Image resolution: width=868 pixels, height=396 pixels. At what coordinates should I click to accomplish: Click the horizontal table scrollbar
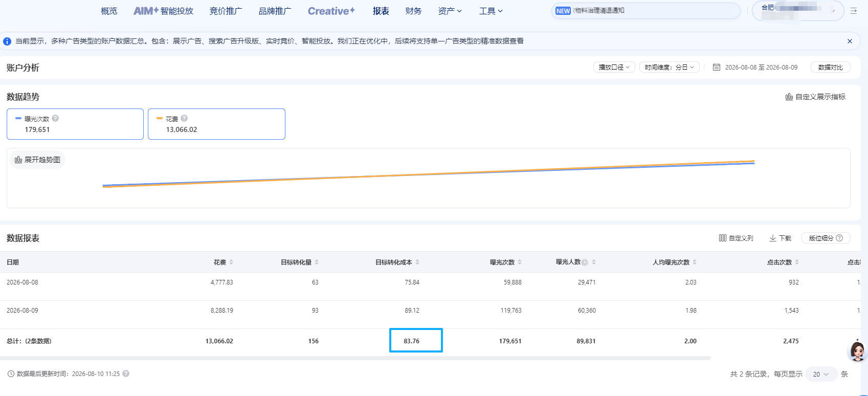(x=355, y=358)
